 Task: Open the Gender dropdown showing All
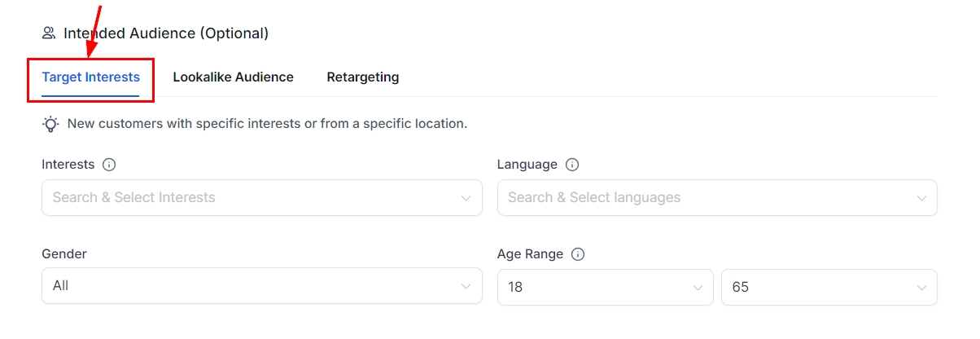click(244, 287)
